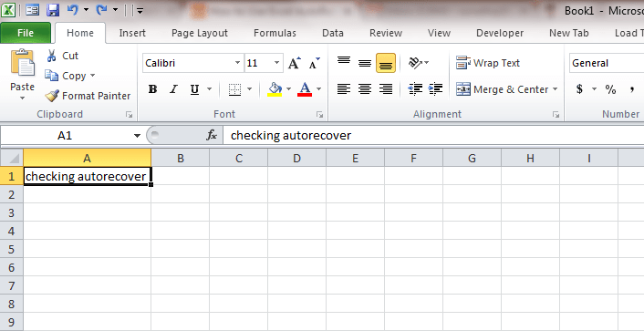This screenshot has height=331, width=644.
Task: Open the Borders dropdown arrow
Action: pyautogui.click(x=249, y=89)
